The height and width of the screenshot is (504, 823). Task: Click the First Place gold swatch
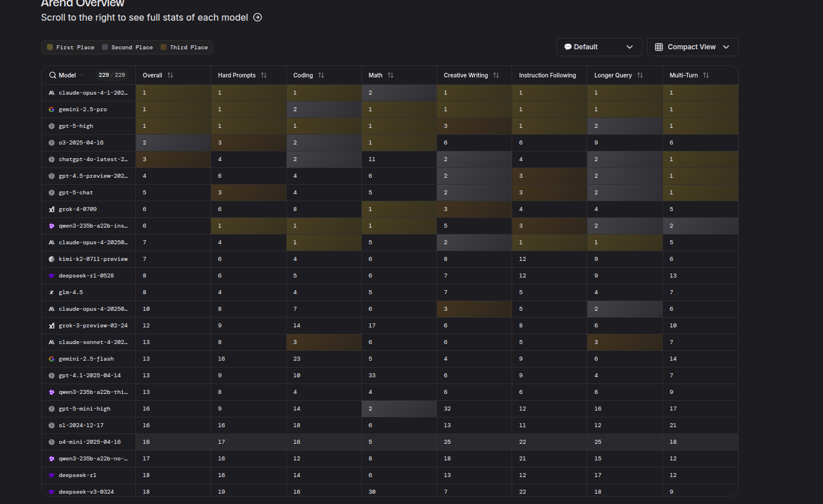[x=50, y=47]
